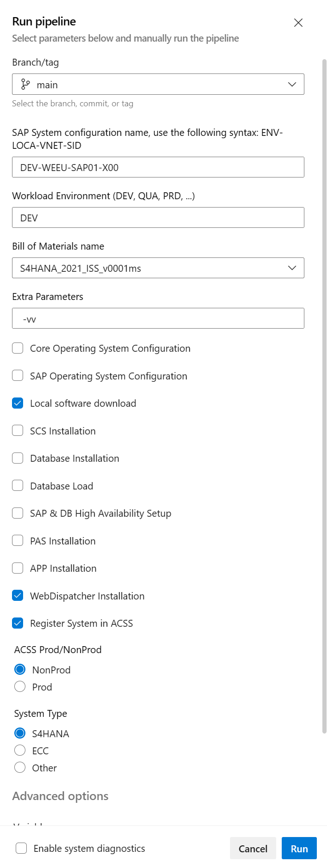The image size is (327, 868).
Task: Expand the Branch/tag dropdown
Action: (291, 84)
